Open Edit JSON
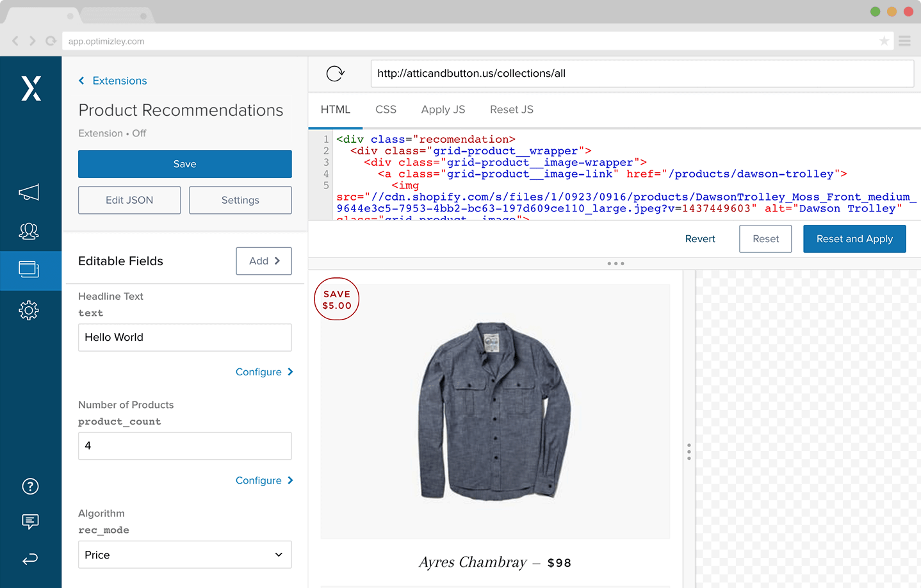 129,200
